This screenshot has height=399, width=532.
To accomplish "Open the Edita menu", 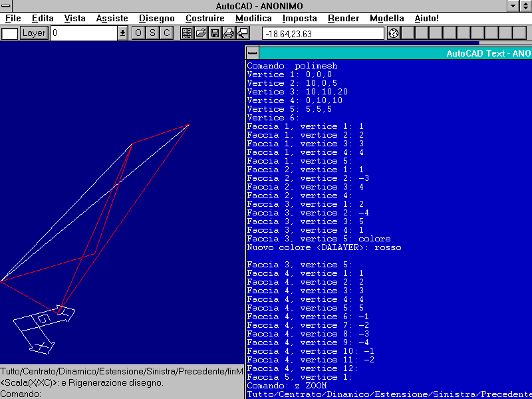I will tap(43, 18).
